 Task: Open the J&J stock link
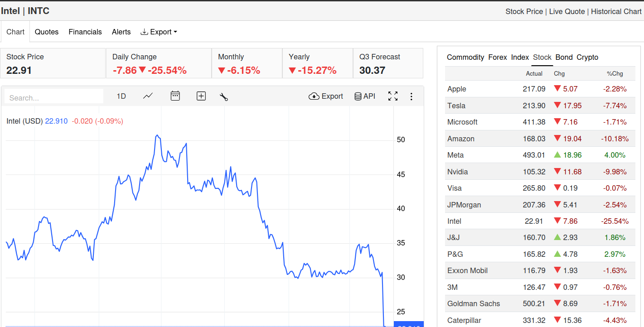tap(454, 237)
